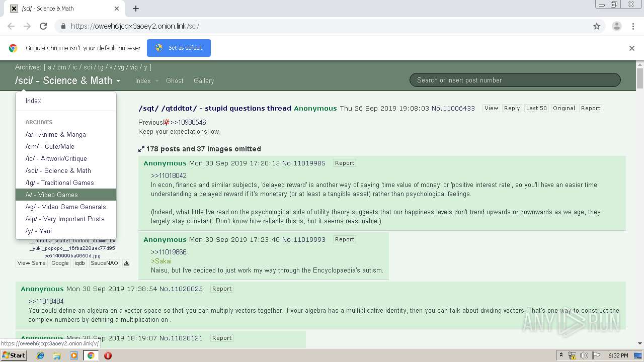Follow backlink >>11019866
The width and height of the screenshot is (644, 362).
[169, 252]
